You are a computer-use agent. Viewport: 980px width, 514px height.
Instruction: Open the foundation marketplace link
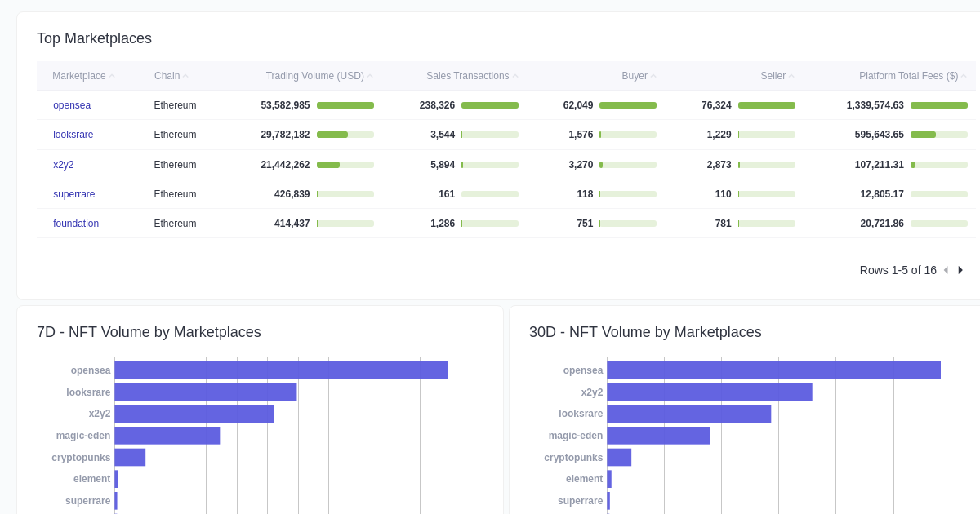pyautogui.click(x=76, y=223)
